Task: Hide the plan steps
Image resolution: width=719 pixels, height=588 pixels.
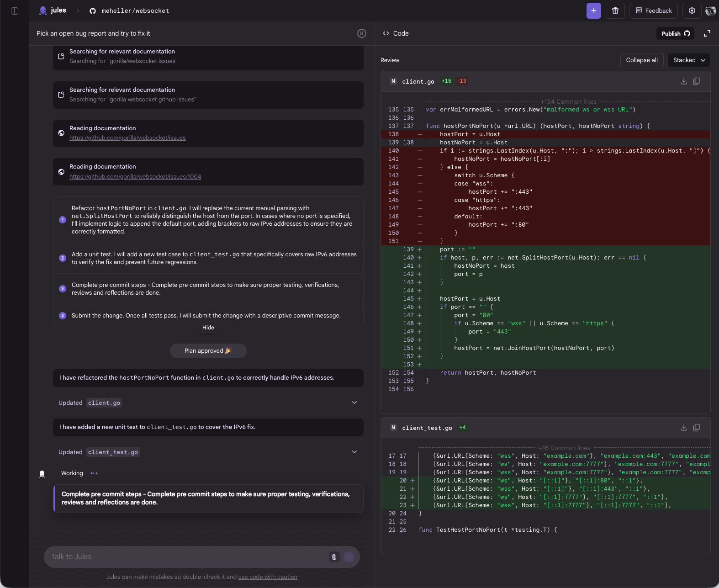Action: pyautogui.click(x=208, y=328)
